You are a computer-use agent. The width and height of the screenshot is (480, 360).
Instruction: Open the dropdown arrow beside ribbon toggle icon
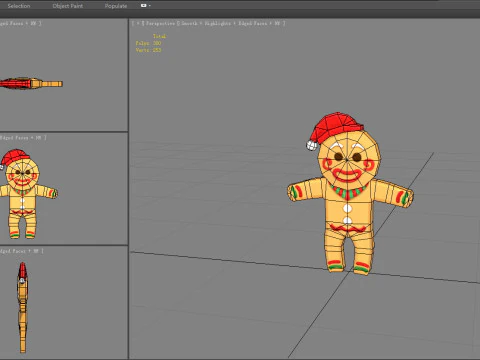click(x=150, y=6)
